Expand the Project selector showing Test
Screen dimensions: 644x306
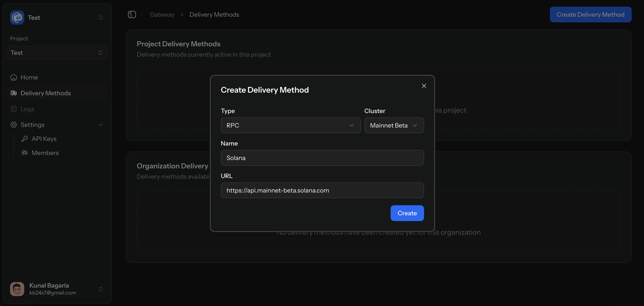coord(57,53)
